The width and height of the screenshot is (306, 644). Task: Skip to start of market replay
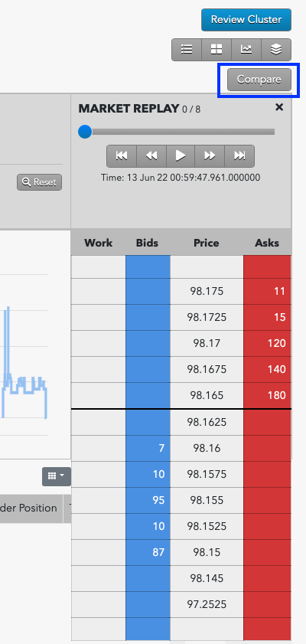coord(122,155)
